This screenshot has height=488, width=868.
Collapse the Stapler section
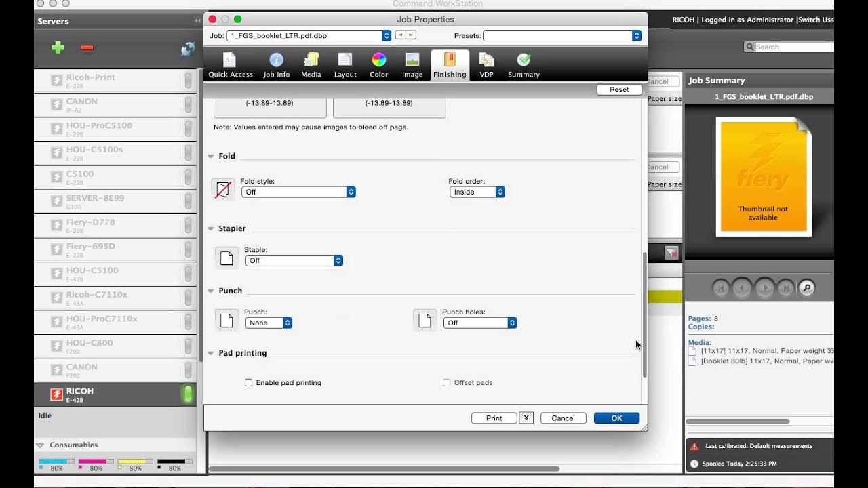211,228
